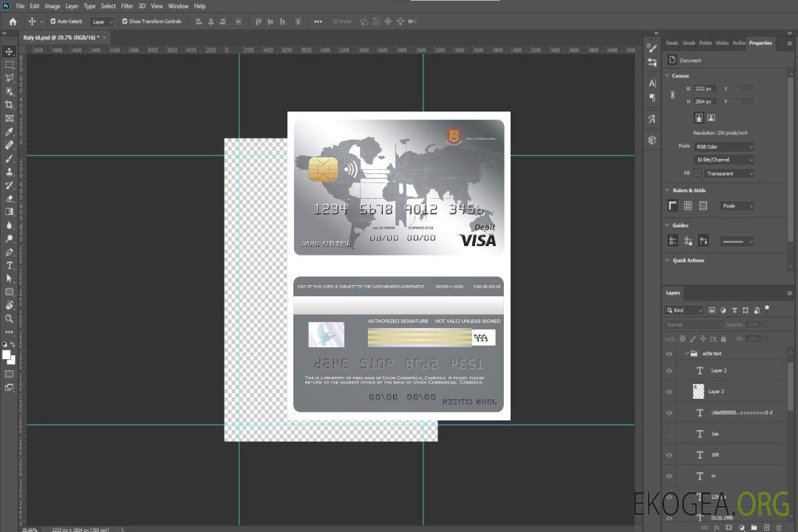Go to the Home screen icon
Image resolution: width=798 pixels, height=532 pixels.
pyautogui.click(x=13, y=21)
